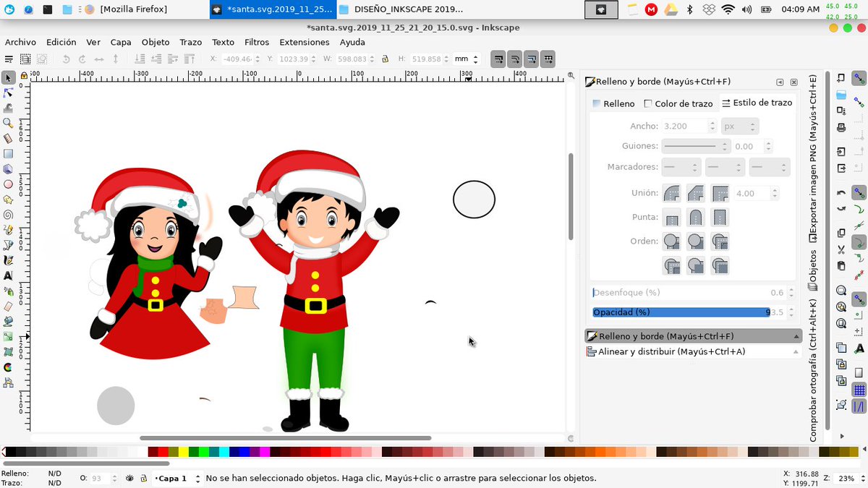The image size is (868, 488).
Task: Click the Paste clipboard icon
Action: 841,266
